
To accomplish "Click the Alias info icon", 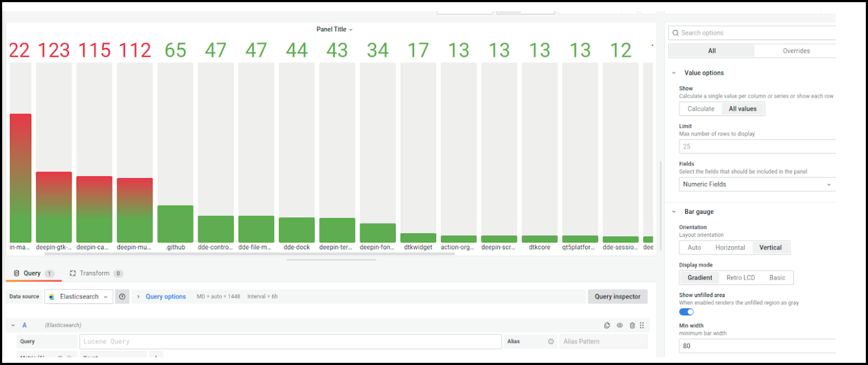I will (x=551, y=341).
